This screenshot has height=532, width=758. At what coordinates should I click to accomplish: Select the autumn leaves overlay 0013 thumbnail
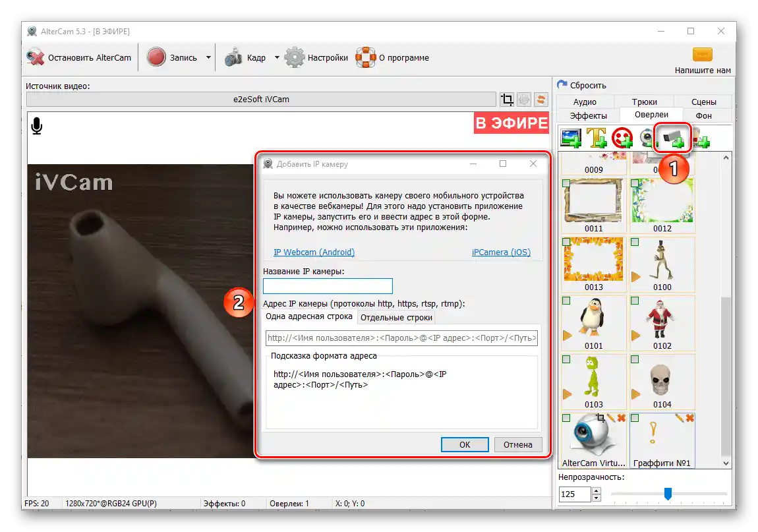594,259
